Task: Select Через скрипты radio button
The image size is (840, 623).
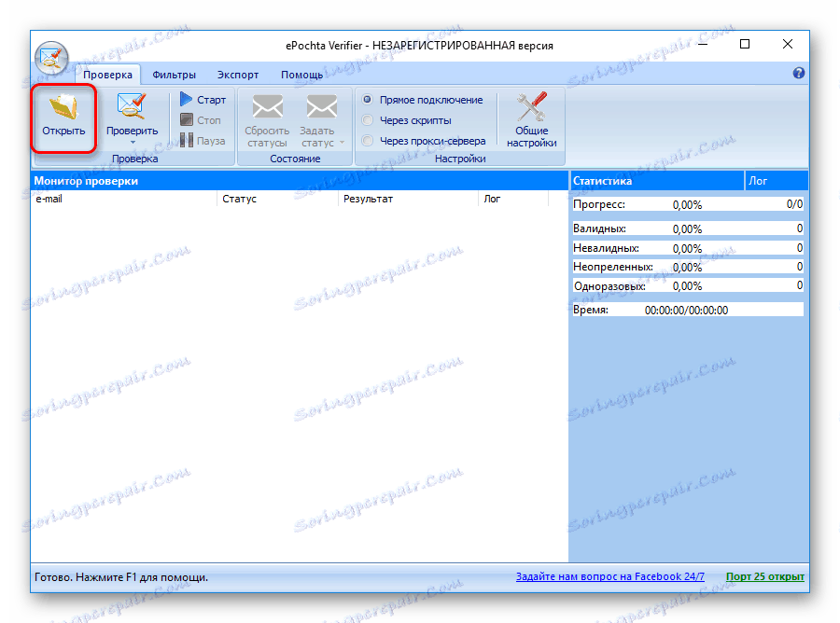Action: (x=368, y=120)
